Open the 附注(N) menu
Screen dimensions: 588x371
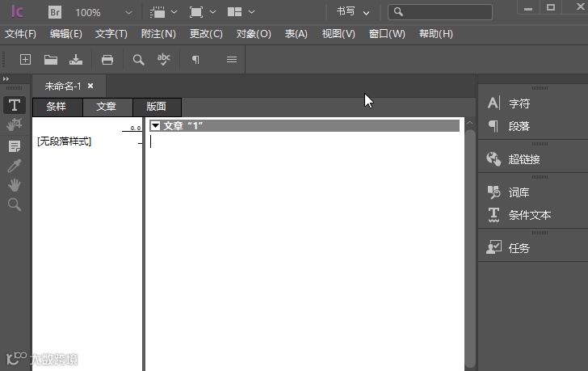158,34
